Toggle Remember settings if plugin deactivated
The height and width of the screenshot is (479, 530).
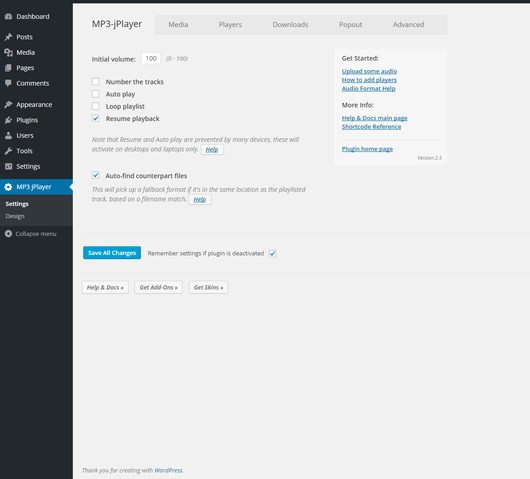click(x=272, y=254)
